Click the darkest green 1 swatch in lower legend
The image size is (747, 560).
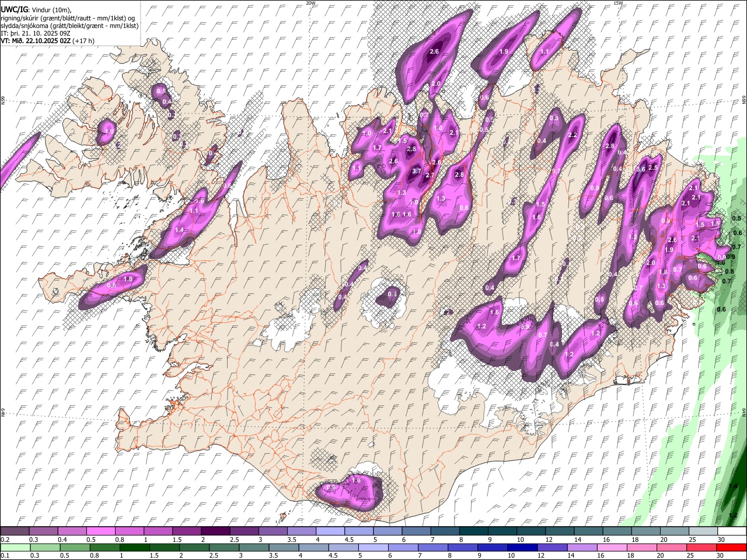point(134,547)
